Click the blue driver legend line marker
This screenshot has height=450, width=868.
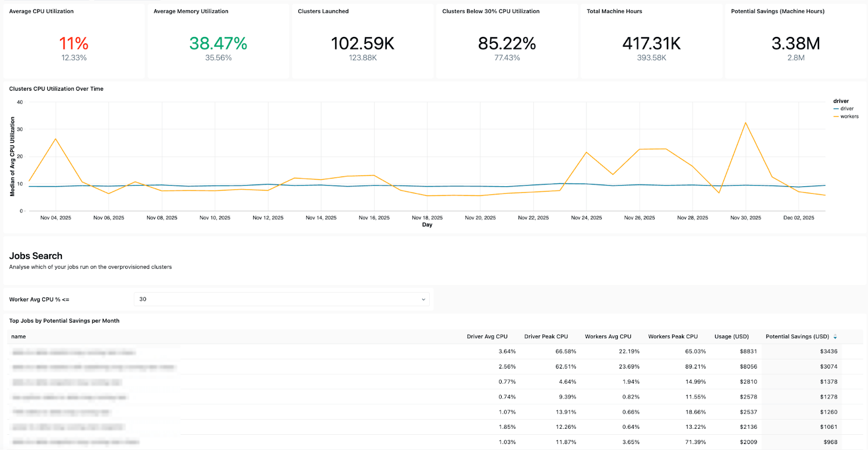click(836, 109)
